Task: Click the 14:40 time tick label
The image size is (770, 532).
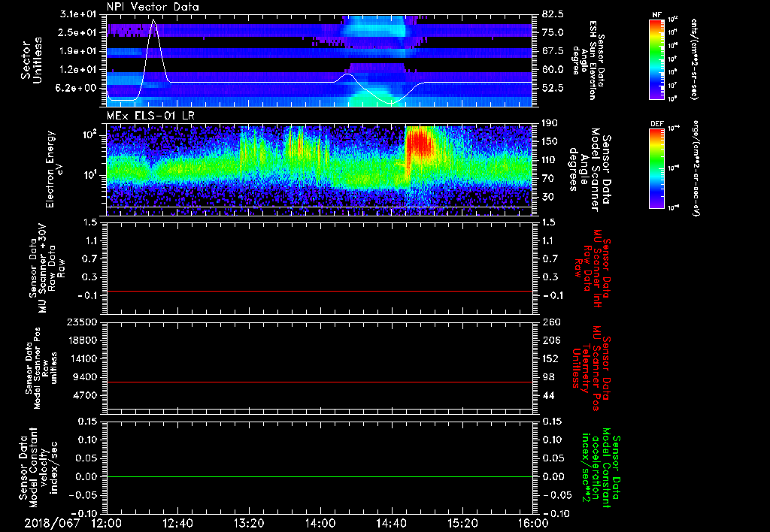Action: pyautogui.click(x=391, y=523)
